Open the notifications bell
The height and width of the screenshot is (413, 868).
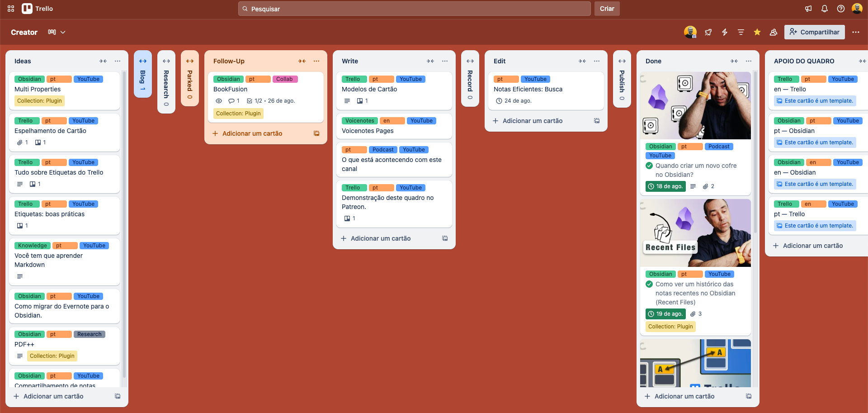(825, 9)
